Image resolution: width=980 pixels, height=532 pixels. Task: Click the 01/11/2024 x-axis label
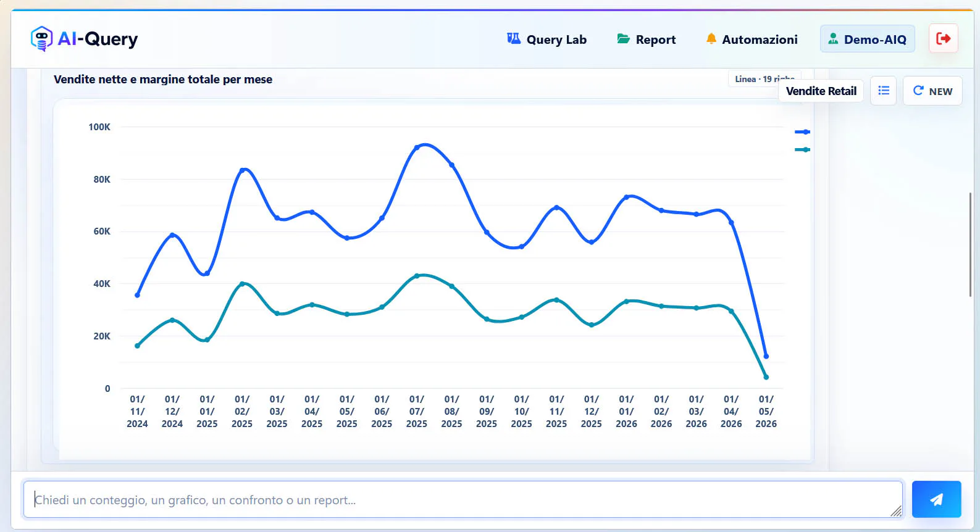point(137,412)
